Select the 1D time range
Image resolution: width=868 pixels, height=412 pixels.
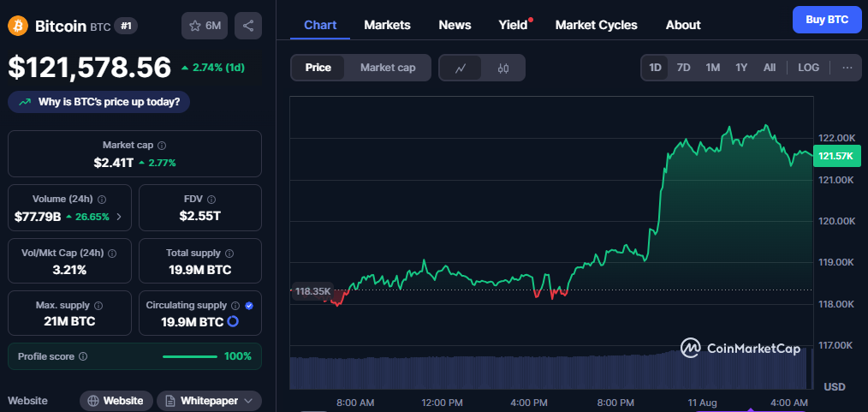click(655, 68)
